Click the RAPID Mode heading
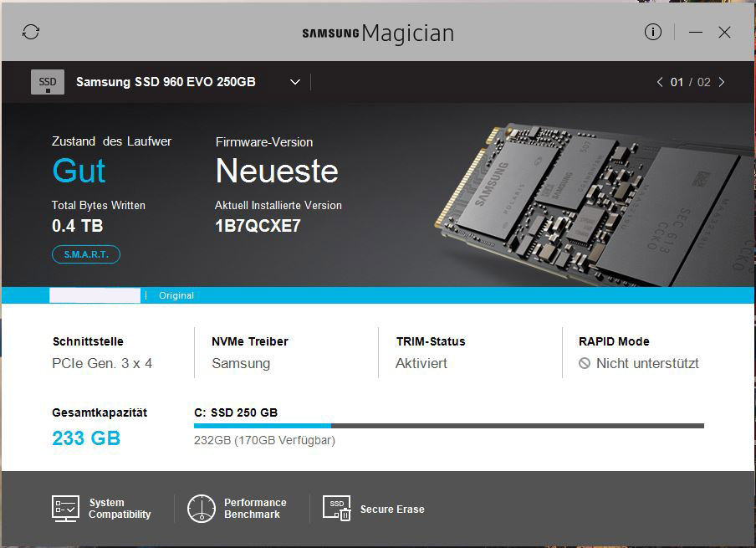 click(614, 341)
